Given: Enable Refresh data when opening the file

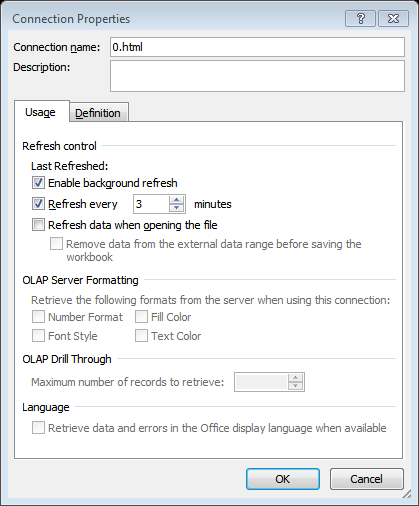Looking at the screenshot, I should 38,225.
